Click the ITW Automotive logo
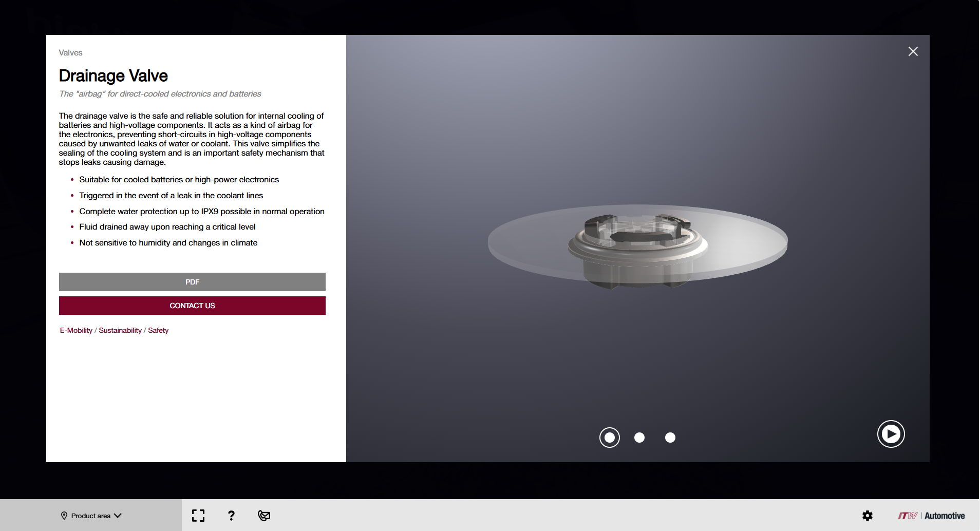 [x=931, y=516]
